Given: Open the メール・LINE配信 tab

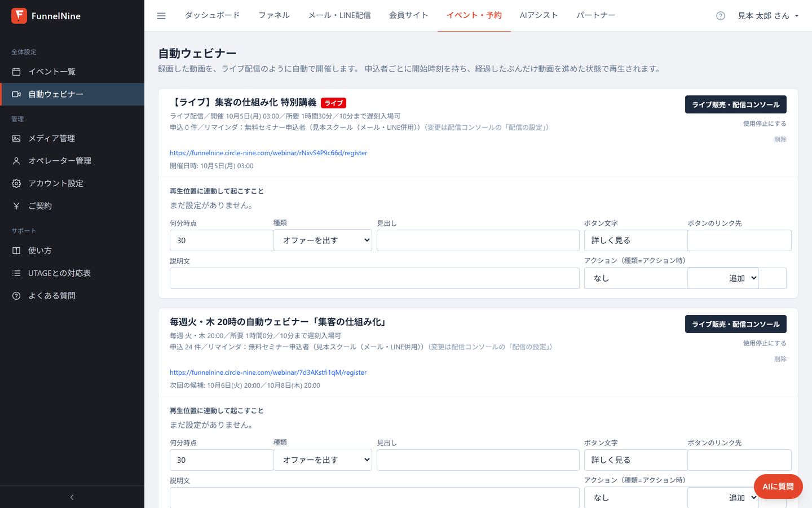Looking at the screenshot, I should click(x=339, y=15).
